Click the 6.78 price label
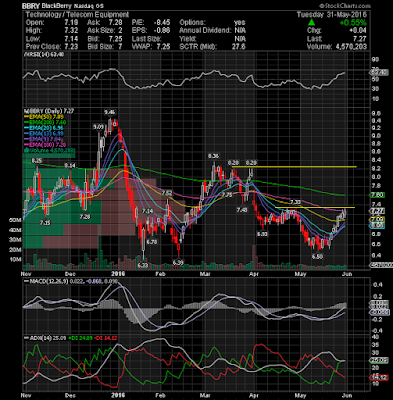Screen dimensions: 393x400 click(x=152, y=242)
